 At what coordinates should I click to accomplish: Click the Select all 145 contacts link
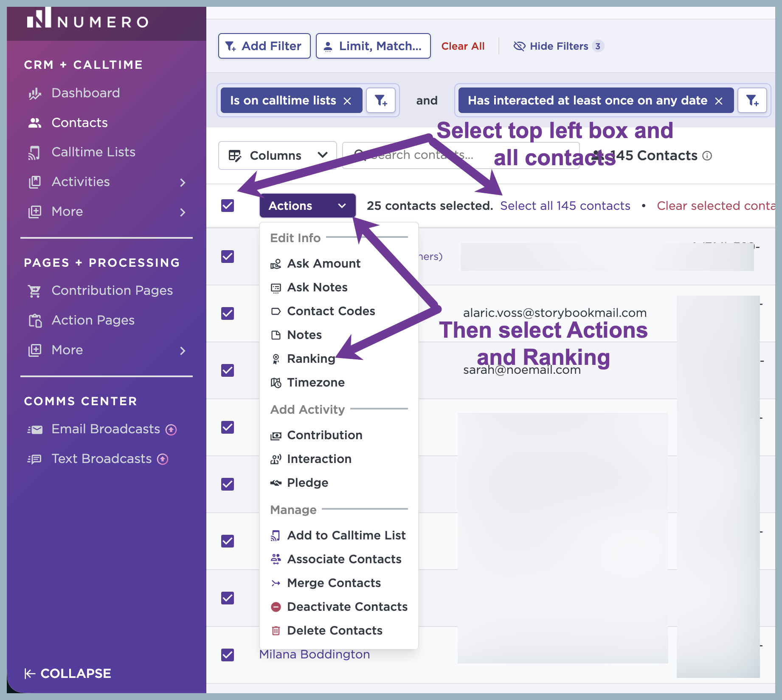click(565, 206)
